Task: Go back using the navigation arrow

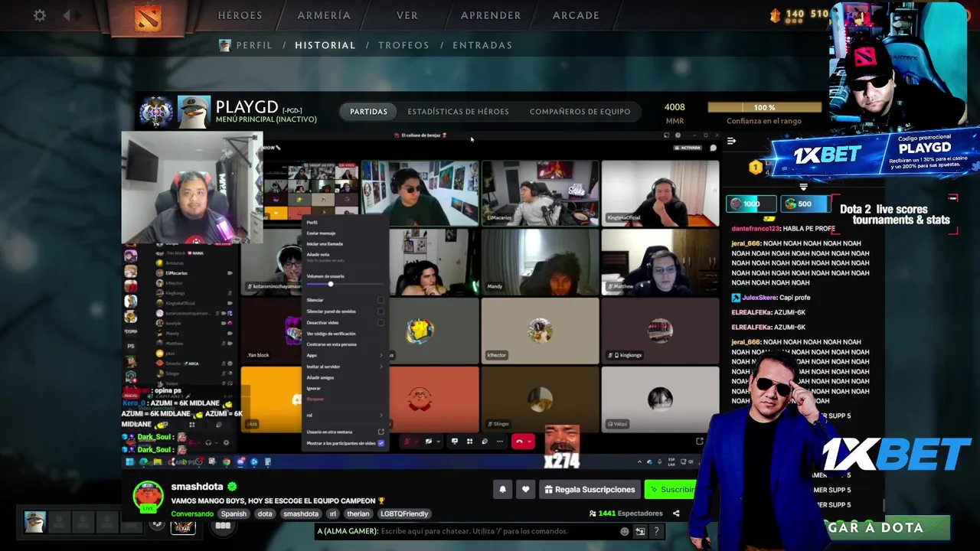Action: click(x=67, y=15)
